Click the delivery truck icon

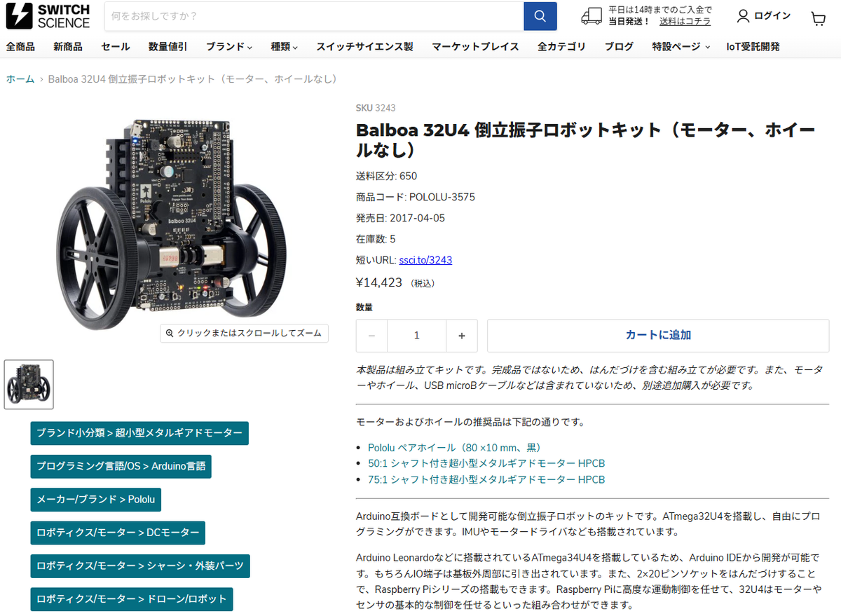click(592, 16)
